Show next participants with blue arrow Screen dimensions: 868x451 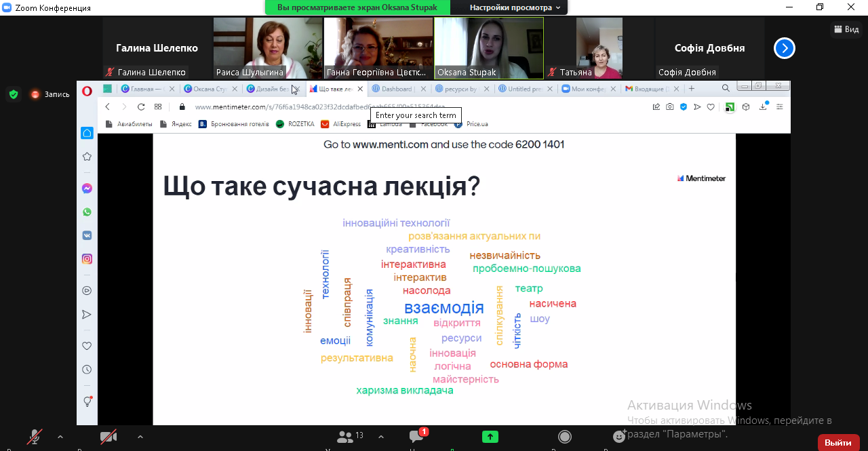785,48
